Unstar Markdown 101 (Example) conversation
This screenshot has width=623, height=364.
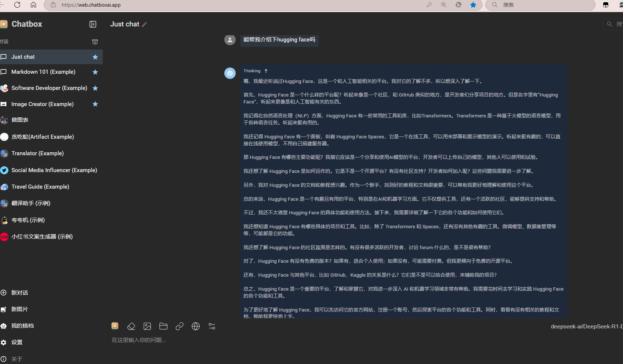click(95, 72)
